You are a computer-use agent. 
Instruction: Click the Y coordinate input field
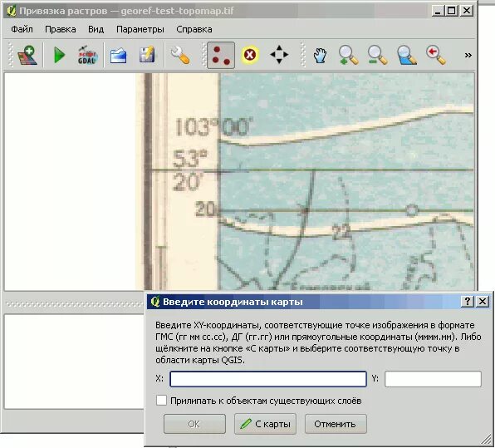click(433, 379)
